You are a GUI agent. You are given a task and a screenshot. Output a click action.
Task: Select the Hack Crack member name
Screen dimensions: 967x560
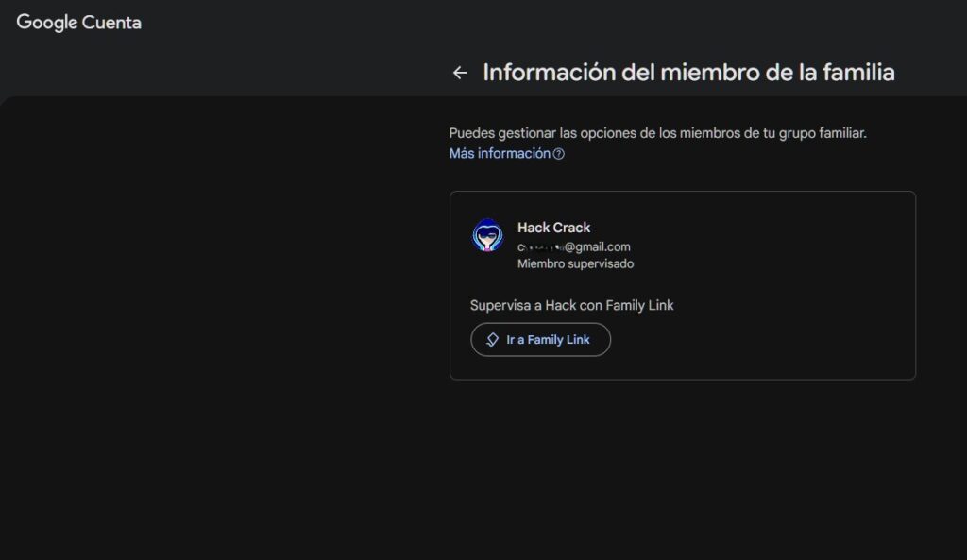(553, 228)
